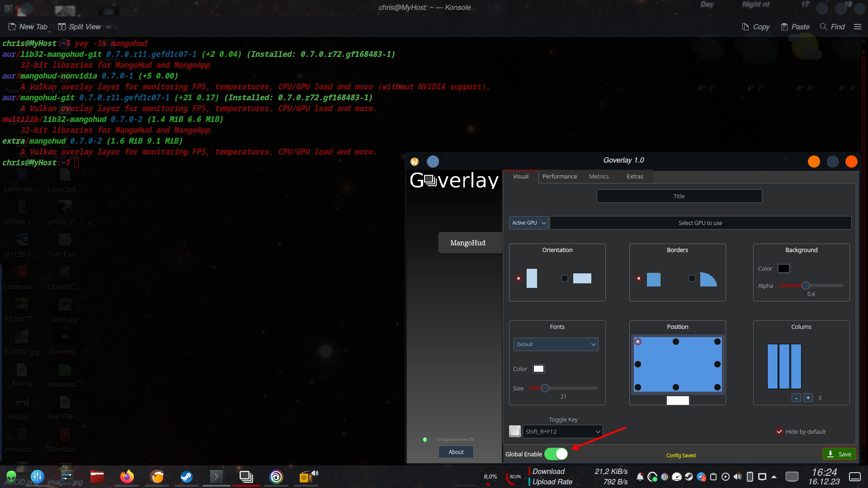The image size is (868, 488).
Task: Open the Fonts dropdown showing Default
Action: click(x=556, y=344)
